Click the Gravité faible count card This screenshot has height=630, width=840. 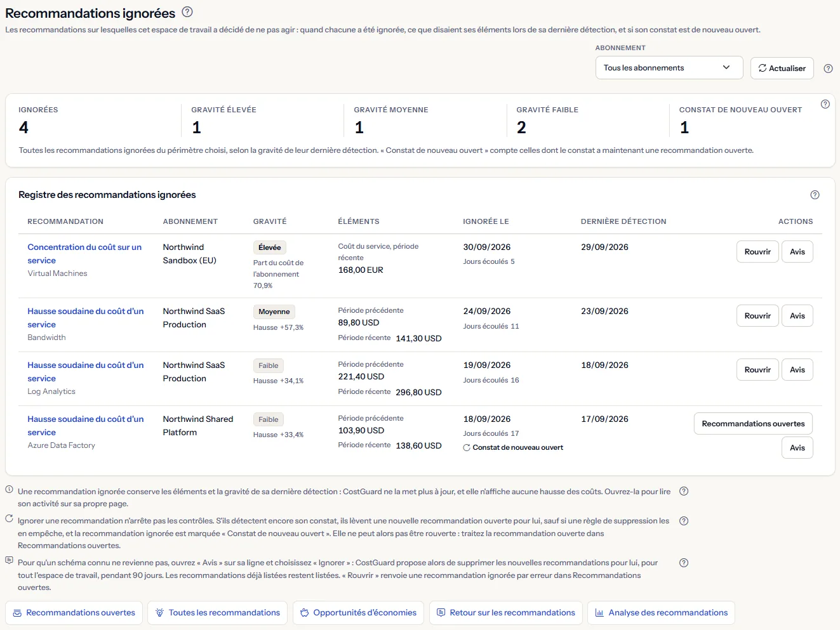click(588, 120)
